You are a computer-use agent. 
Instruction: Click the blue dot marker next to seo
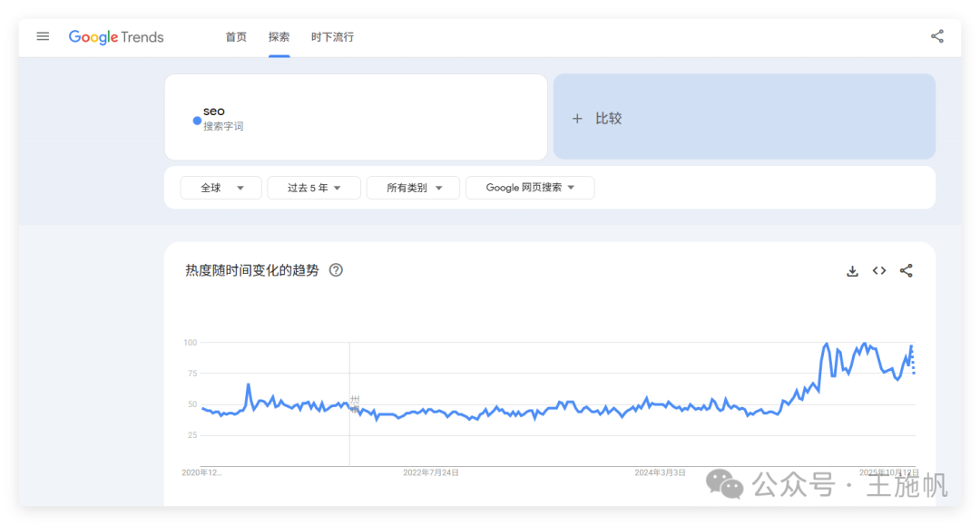(x=196, y=121)
